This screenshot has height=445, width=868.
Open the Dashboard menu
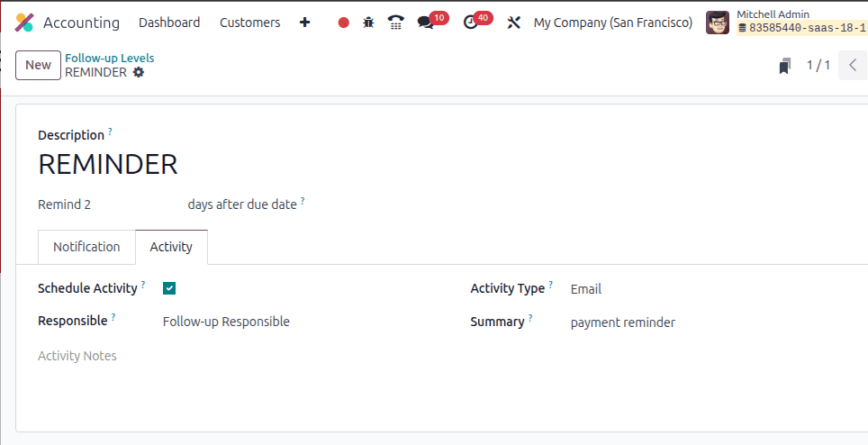tap(169, 23)
